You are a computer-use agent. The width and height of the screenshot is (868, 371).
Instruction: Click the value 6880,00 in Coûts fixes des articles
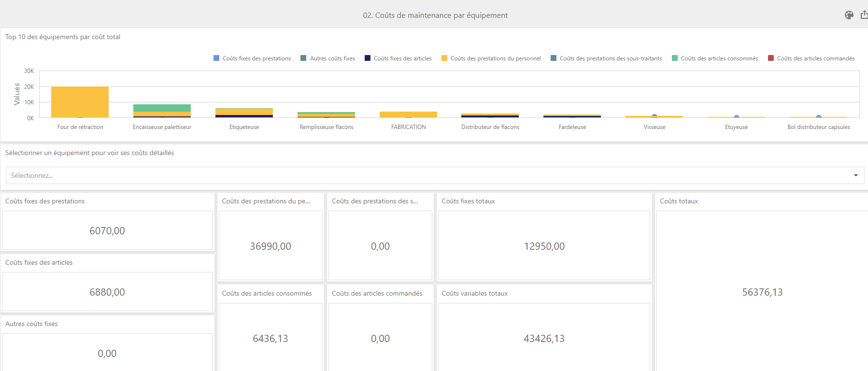tap(107, 292)
